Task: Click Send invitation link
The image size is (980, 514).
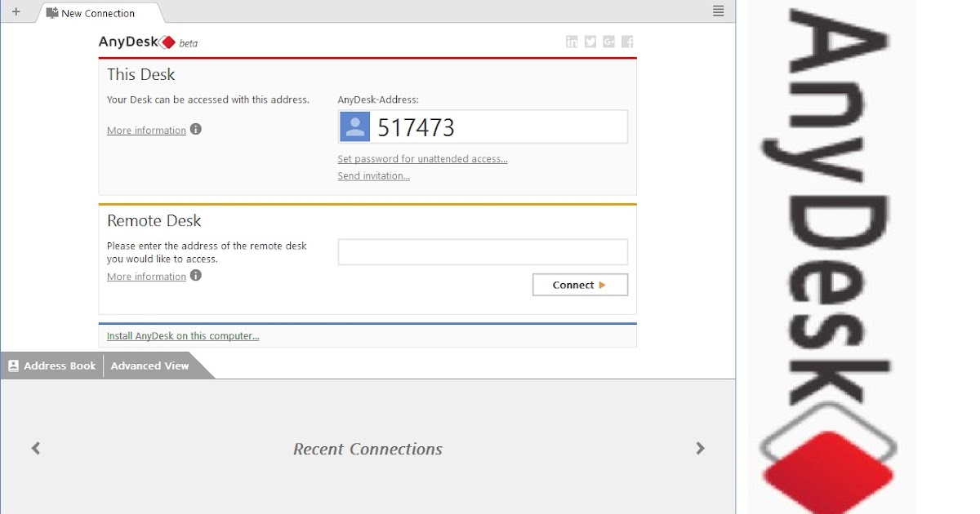Action: 372,175
